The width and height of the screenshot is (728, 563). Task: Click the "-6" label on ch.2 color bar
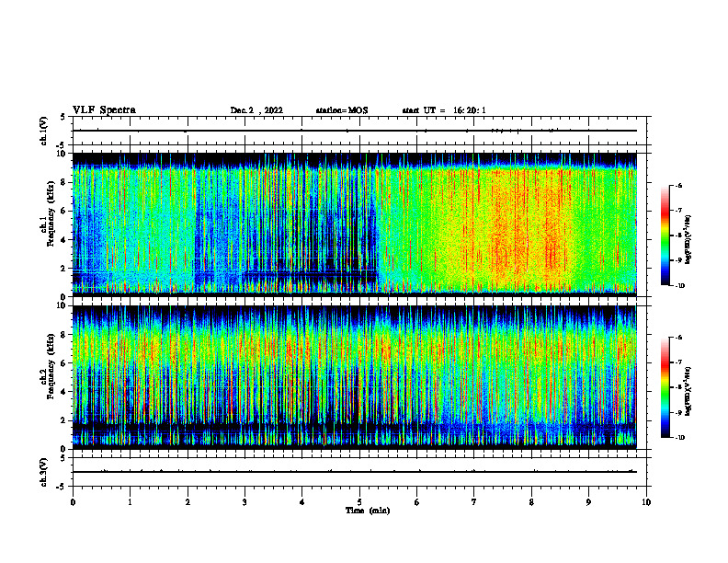point(679,338)
